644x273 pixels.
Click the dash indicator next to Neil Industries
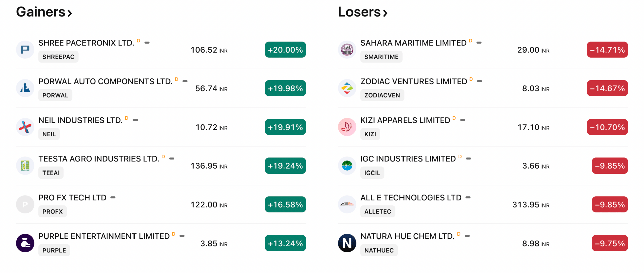pos(136,120)
